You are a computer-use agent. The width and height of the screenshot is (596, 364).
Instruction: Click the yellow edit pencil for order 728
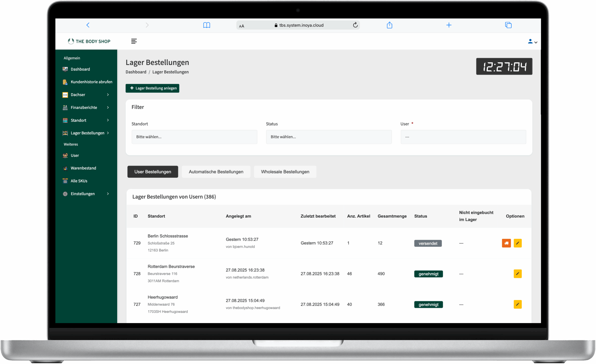pyautogui.click(x=517, y=274)
